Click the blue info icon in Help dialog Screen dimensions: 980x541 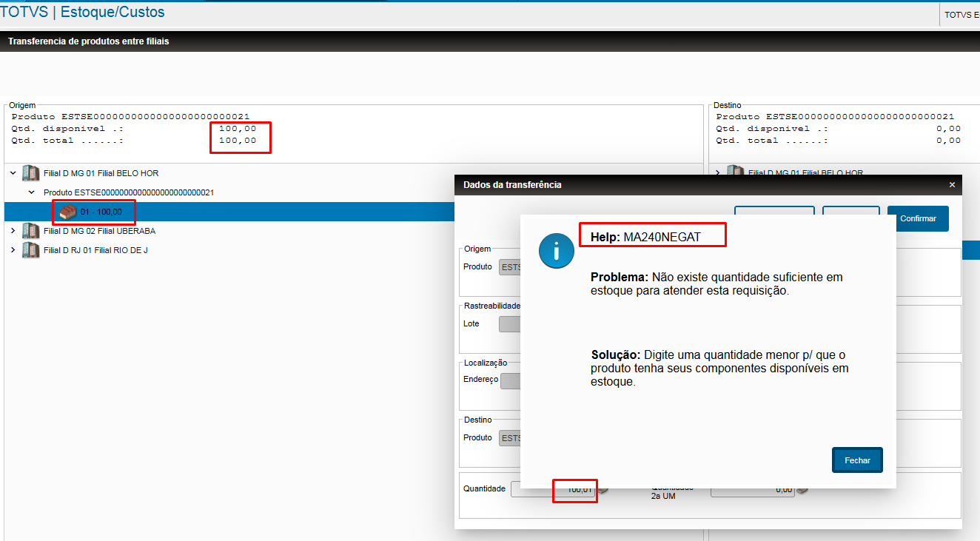click(x=557, y=249)
